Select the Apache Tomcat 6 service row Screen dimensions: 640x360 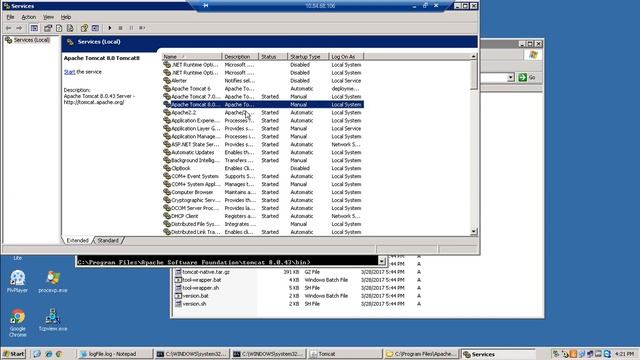pyautogui.click(x=263, y=89)
